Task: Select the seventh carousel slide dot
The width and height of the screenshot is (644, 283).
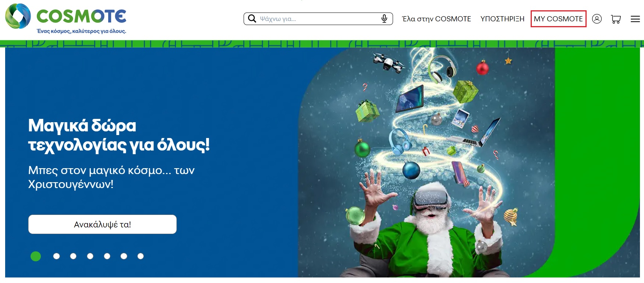Action: tap(141, 256)
